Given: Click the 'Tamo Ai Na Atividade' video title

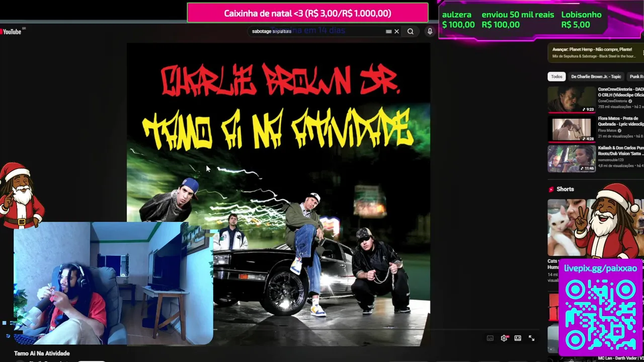Looking at the screenshot, I should 42,353.
